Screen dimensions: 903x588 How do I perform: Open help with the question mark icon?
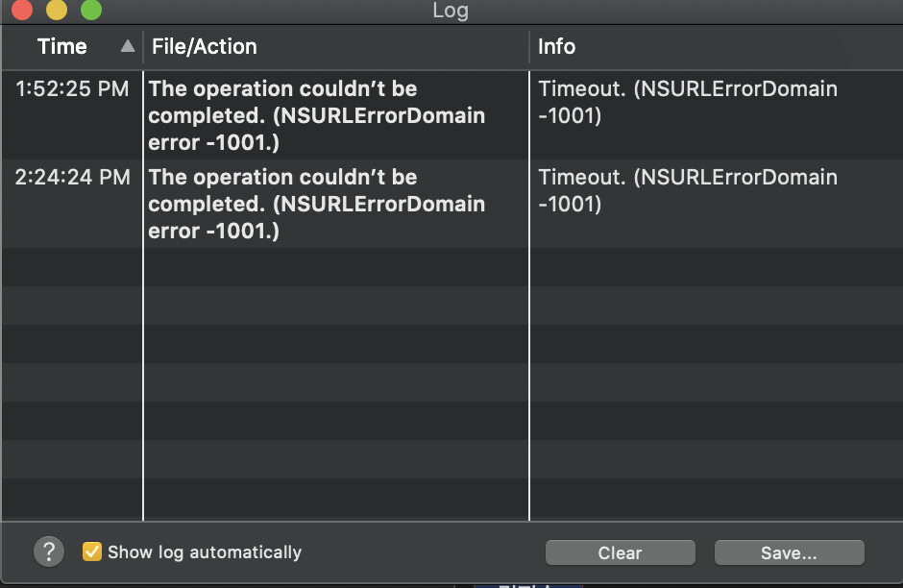[49, 551]
